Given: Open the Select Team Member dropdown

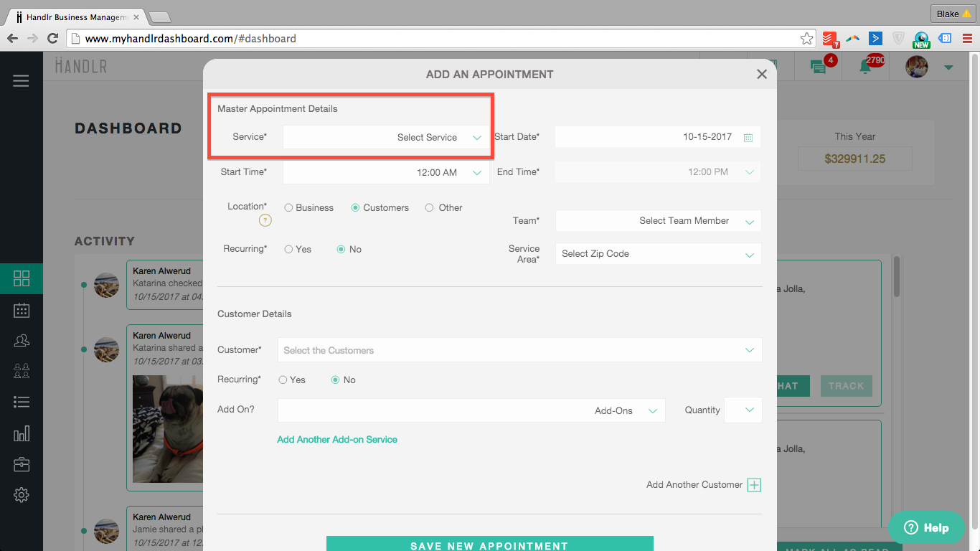Looking at the screenshot, I should tap(657, 221).
